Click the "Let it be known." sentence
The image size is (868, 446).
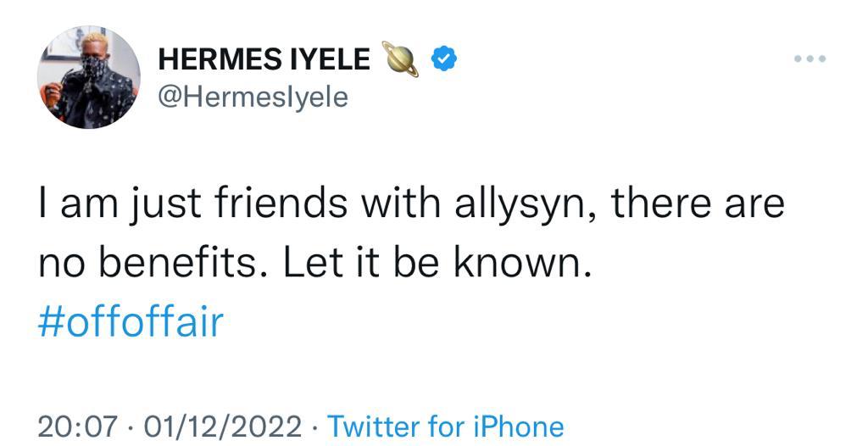click(434, 265)
